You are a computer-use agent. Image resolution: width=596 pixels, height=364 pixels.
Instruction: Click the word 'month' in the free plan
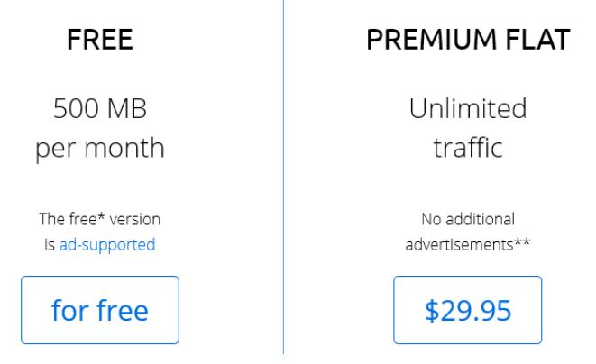pos(124,148)
